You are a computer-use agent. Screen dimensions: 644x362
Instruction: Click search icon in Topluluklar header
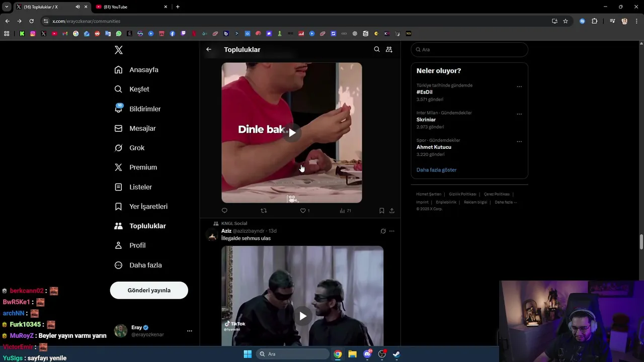377,49
